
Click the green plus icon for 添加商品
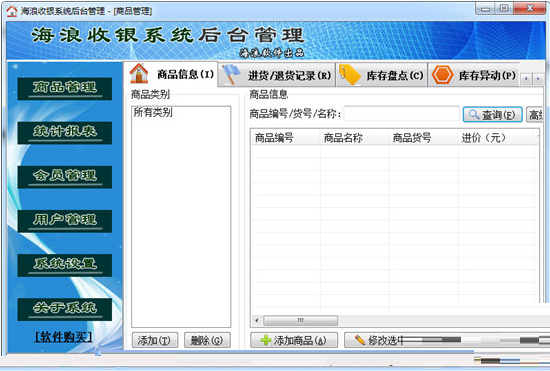[x=266, y=340]
